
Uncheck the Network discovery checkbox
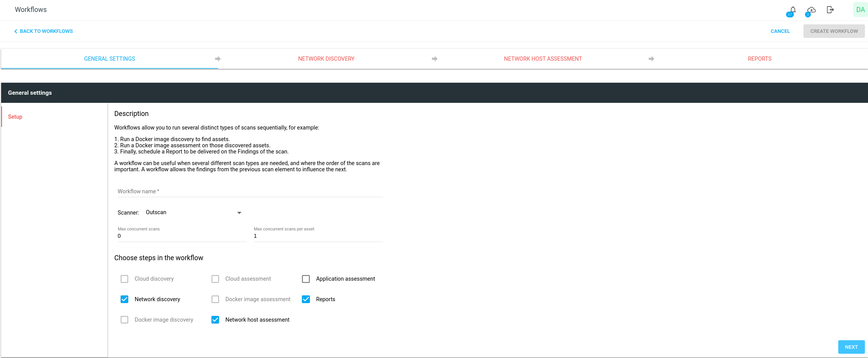pos(124,299)
